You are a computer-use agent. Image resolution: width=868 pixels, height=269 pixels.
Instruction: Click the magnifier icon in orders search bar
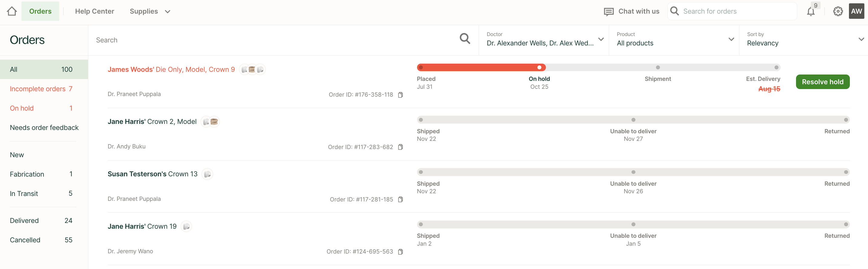click(x=465, y=38)
